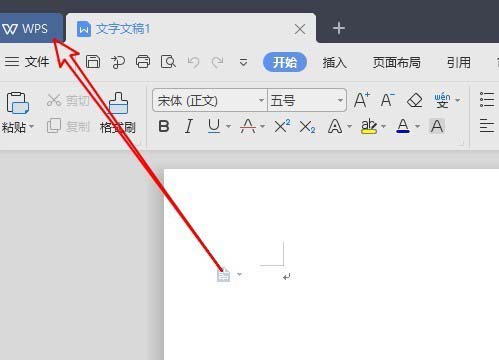Screen dimensions: 499x360
Task: Close the 文字文稿1 document tab
Action: coord(300,29)
